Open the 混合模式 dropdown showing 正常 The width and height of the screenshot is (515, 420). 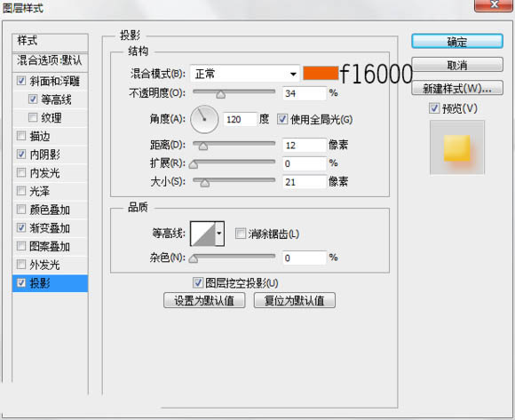[245, 74]
